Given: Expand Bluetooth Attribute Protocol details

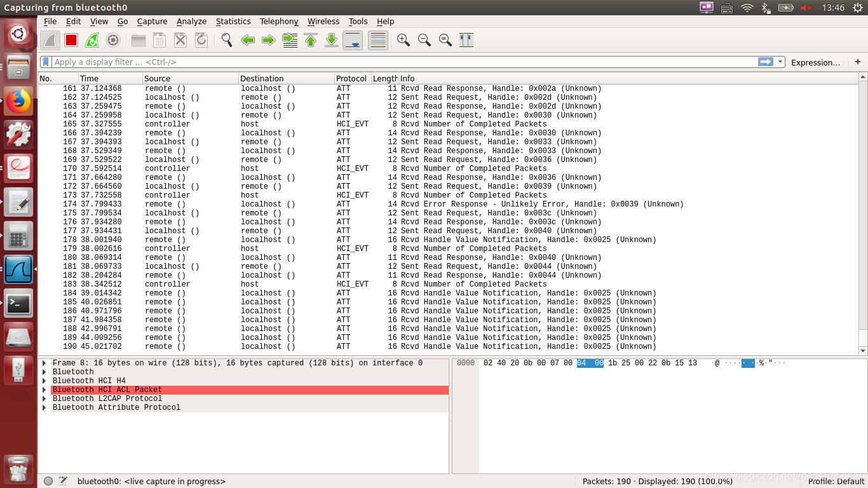Looking at the screenshot, I should [44, 407].
